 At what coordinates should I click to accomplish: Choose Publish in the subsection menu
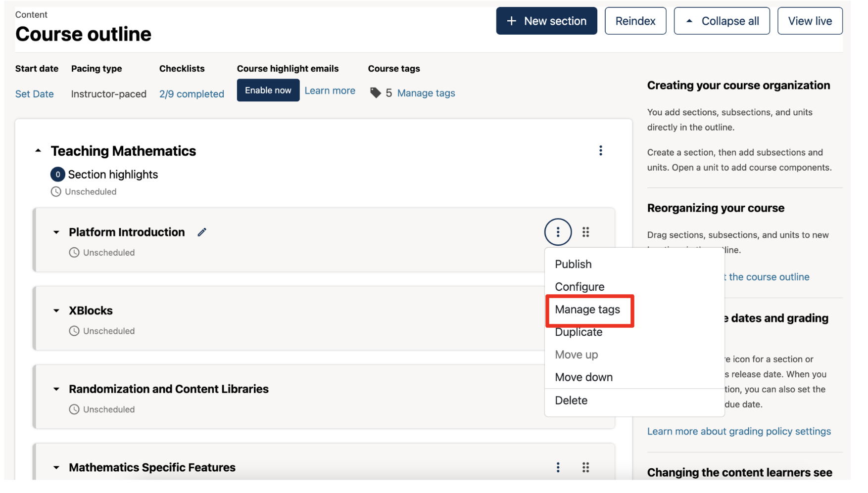click(573, 264)
